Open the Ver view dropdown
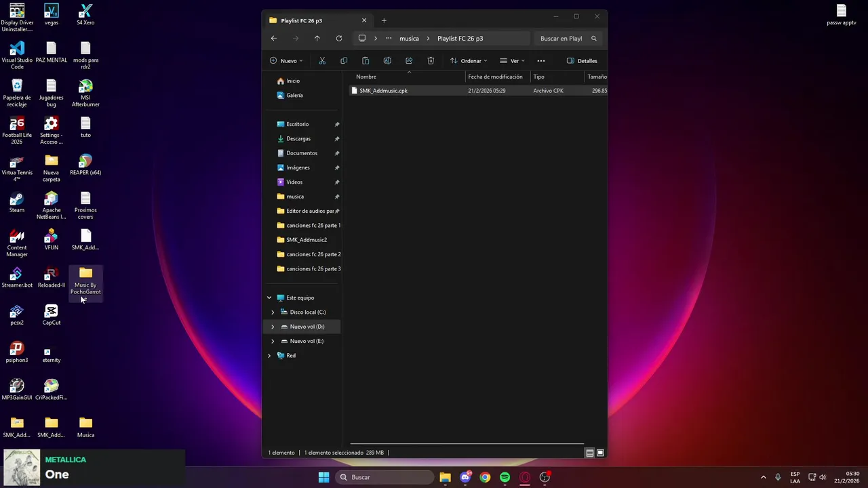 coord(513,61)
